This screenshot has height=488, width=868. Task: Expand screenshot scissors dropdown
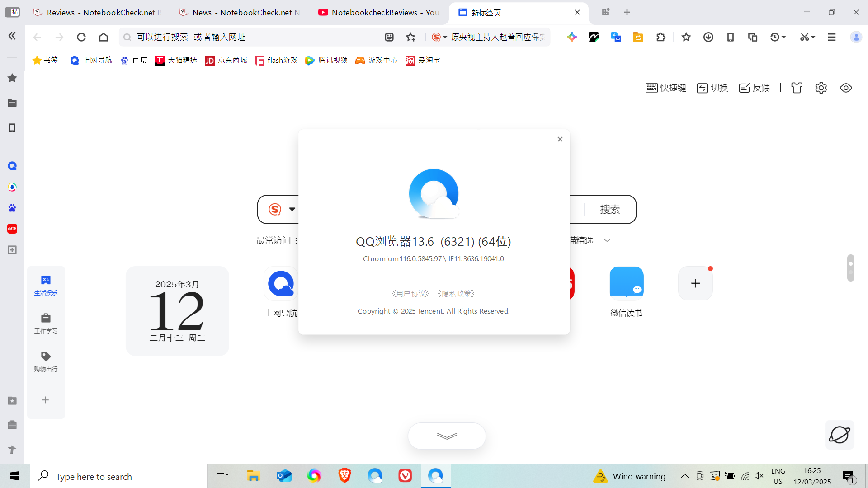tap(813, 37)
